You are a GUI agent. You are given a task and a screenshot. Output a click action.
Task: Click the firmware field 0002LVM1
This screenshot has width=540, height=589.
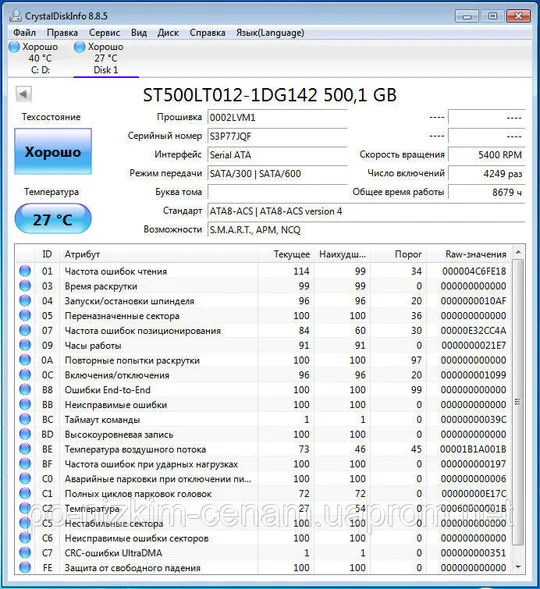coord(277,117)
